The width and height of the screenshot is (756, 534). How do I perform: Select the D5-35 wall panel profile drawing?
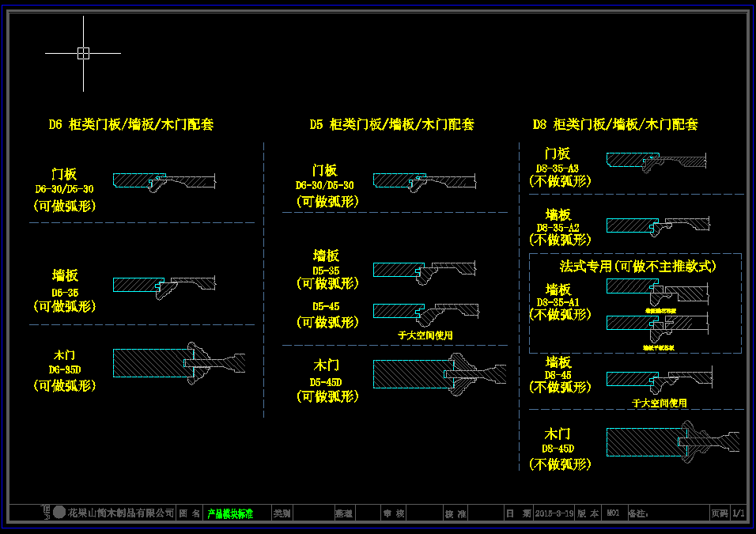click(424, 270)
